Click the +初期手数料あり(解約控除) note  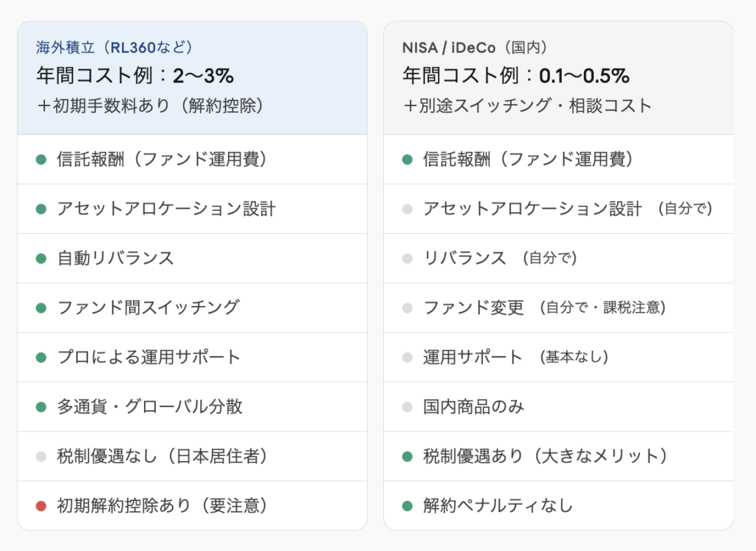[150, 105]
